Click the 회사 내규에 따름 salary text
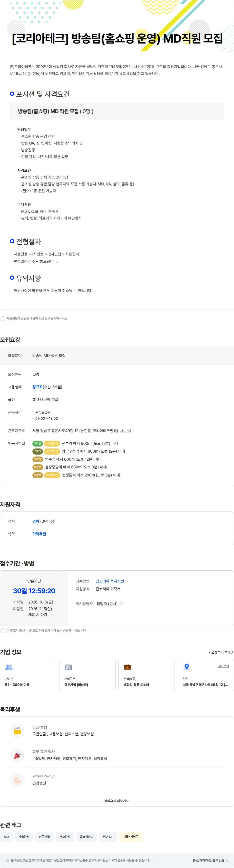 tap(45, 400)
